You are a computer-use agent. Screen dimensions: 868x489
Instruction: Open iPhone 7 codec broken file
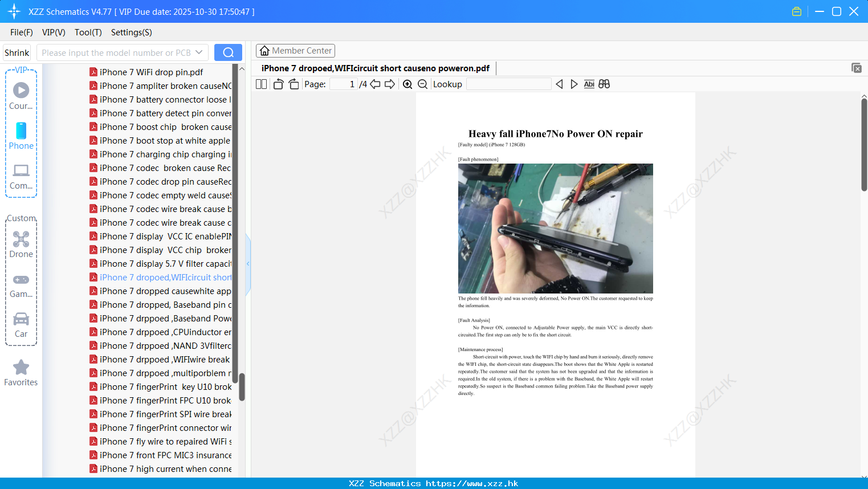pos(160,168)
